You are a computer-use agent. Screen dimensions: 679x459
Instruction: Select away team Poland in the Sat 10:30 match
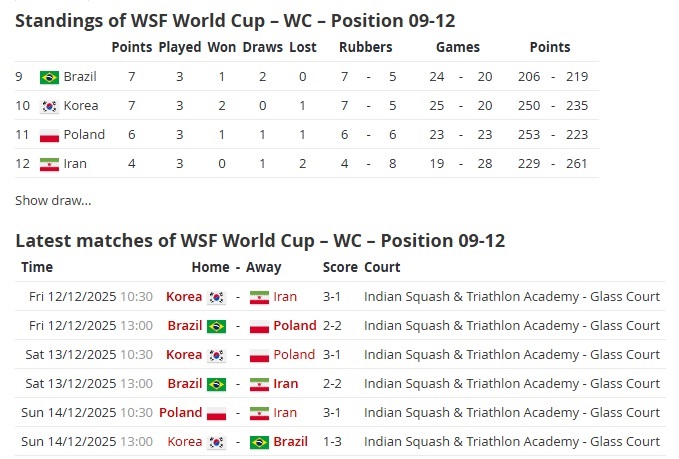[294, 355]
